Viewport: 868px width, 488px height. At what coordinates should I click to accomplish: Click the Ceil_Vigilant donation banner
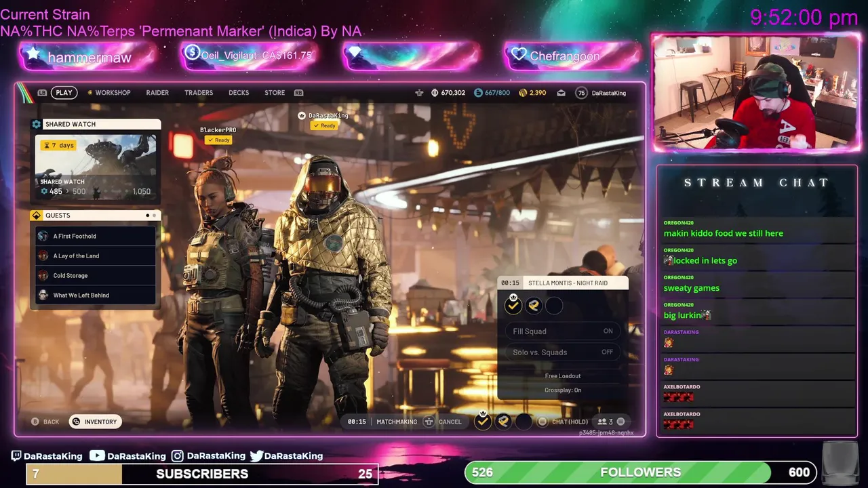[x=250, y=56]
